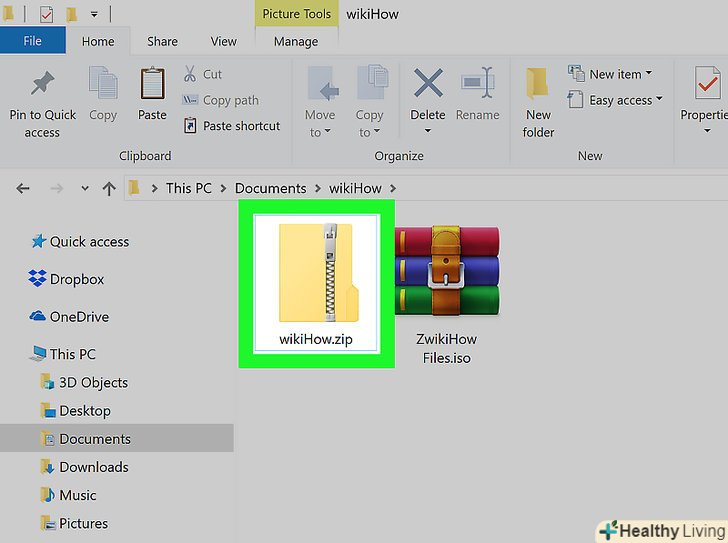Open 3D Objects folder in sidebar
This screenshot has width=728, height=543.
(x=84, y=382)
